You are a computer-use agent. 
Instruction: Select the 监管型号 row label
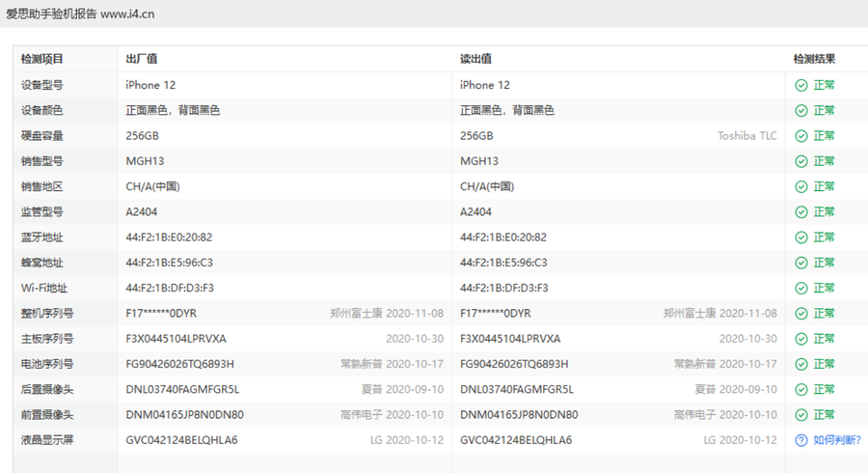click(x=42, y=212)
